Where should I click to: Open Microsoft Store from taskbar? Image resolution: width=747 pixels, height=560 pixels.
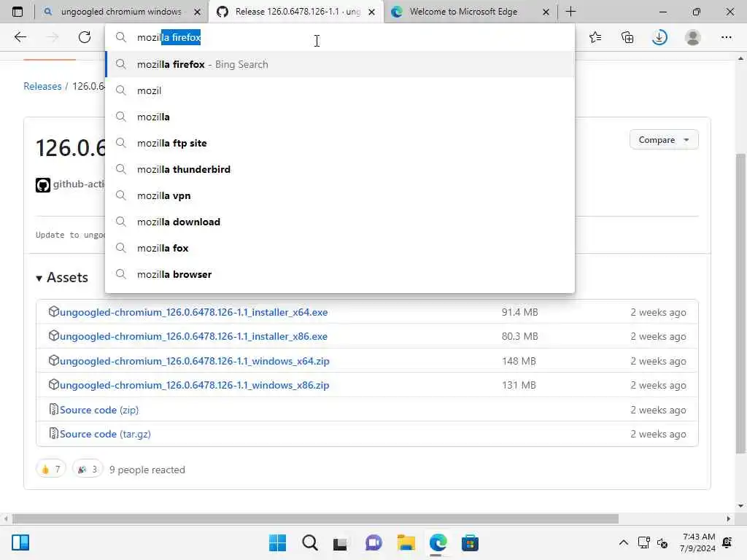click(x=471, y=542)
